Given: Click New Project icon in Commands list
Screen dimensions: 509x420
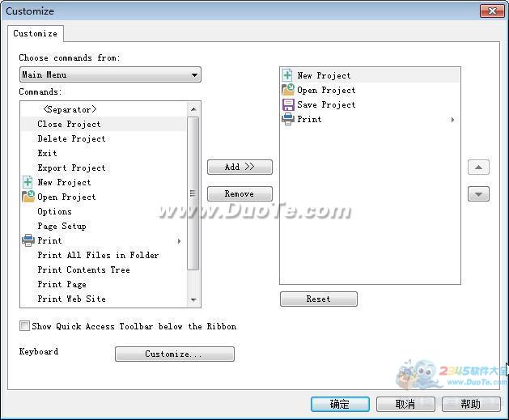Looking at the screenshot, I should coord(28,182).
